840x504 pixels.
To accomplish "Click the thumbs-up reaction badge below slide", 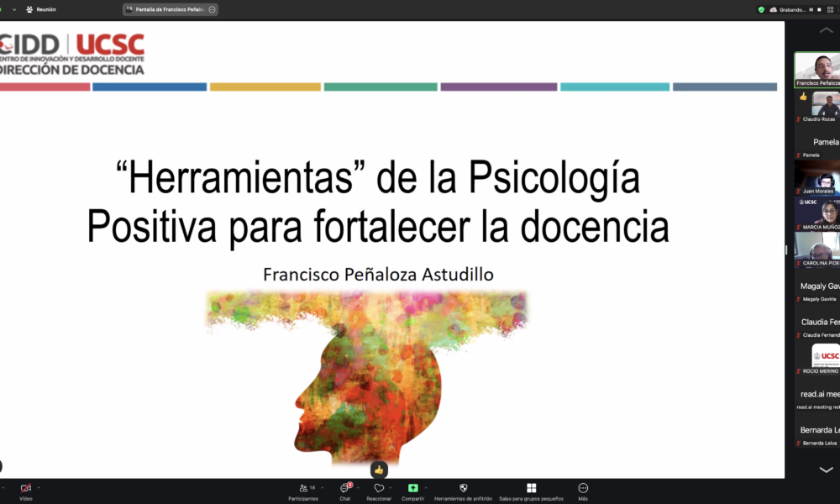I will (x=379, y=470).
